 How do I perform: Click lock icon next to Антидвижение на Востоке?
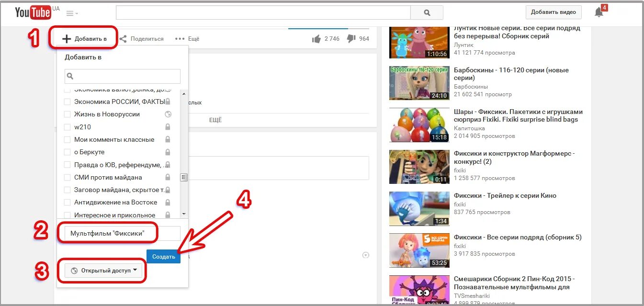[x=168, y=203]
